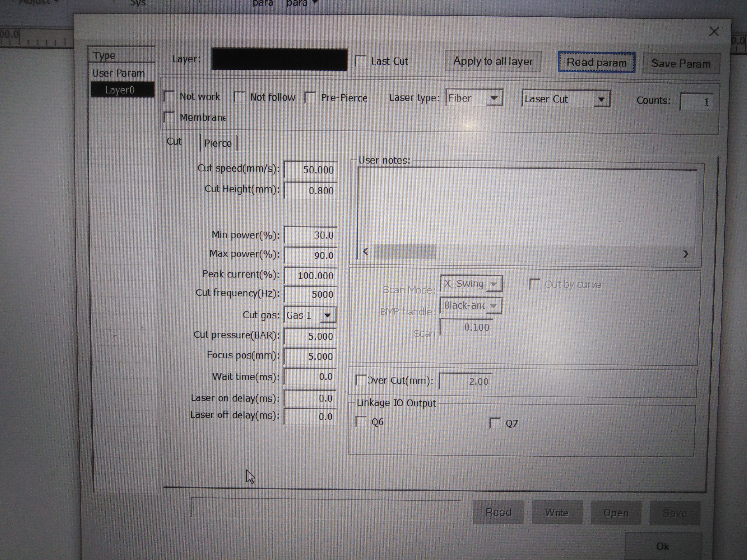This screenshot has height=560, width=747.
Task: Click the Cut speed input field
Action: [x=311, y=169]
